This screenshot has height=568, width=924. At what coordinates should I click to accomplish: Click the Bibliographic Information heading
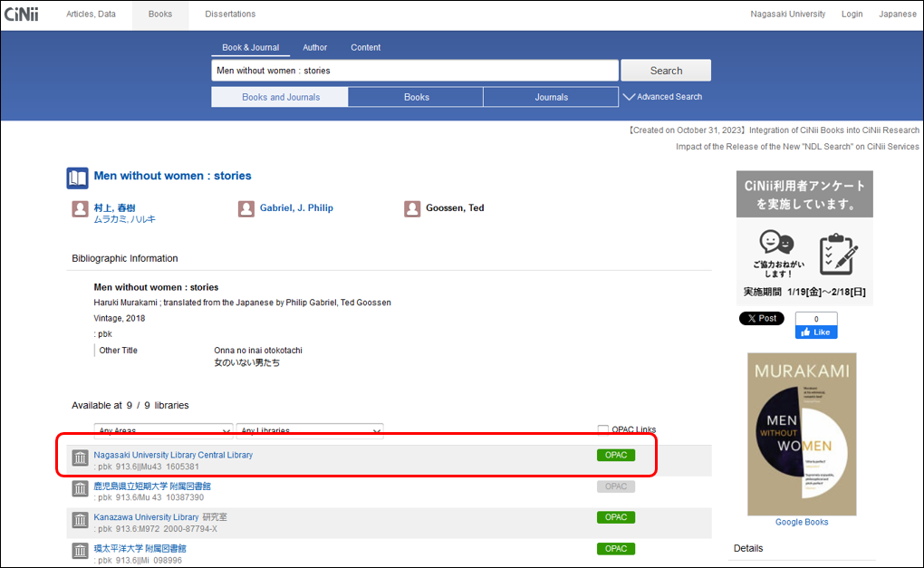pyautogui.click(x=125, y=258)
